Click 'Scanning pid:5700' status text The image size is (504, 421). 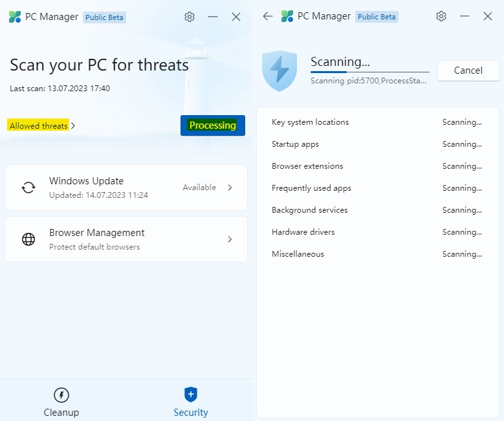click(368, 81)
